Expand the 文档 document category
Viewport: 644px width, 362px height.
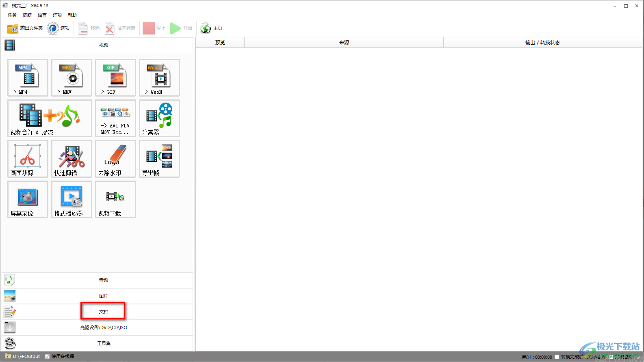point(98,312)
